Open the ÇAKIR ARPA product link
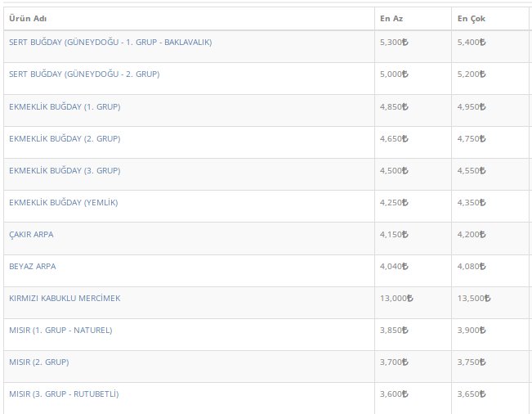The image size is (532, 414). tap(32, 235)
